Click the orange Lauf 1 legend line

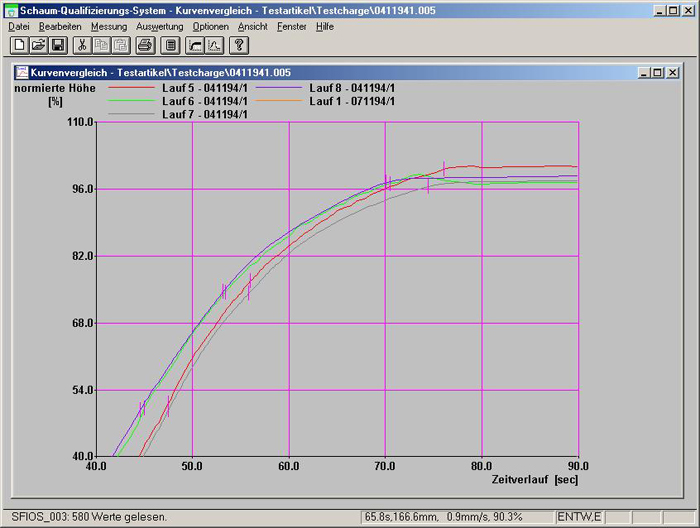tap(279, 101)
